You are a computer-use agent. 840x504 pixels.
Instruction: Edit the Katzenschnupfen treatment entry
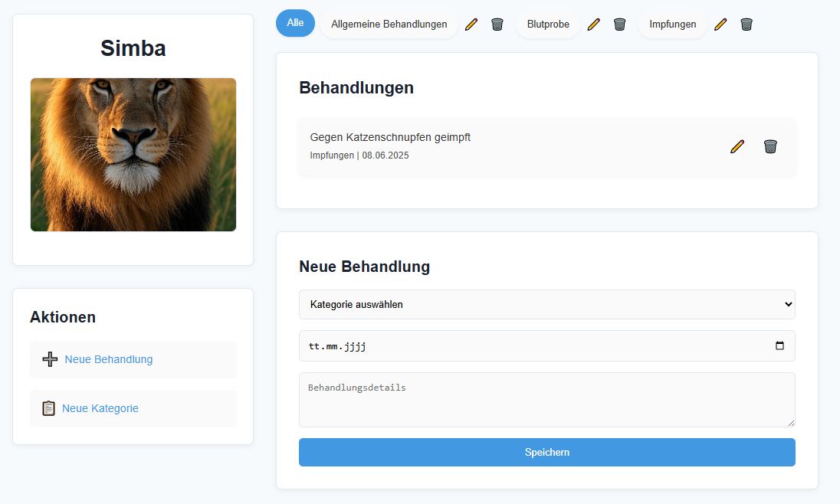coord(737,146)
